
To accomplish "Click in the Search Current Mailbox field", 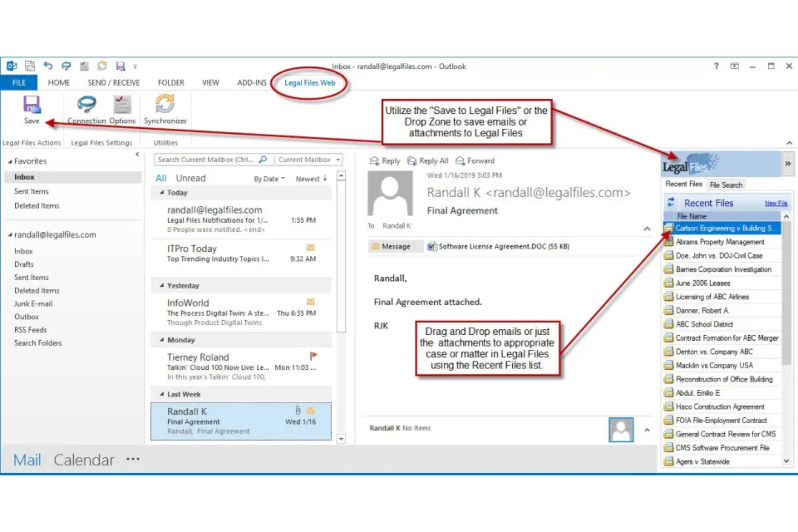I will tap(205, 160).
